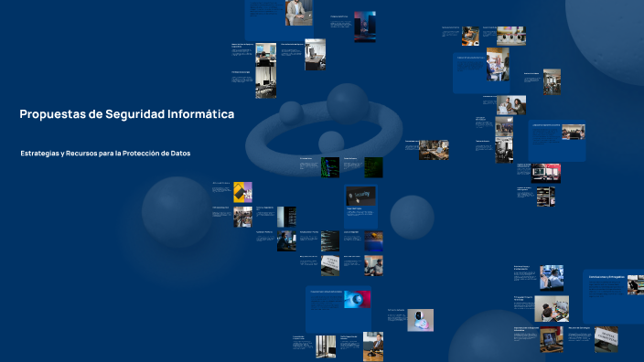Viewport: 644px width, 362px height.
Task: Select subtitle "Estrategias y Recursos para la Protección de Datos"
Action: [105, 153]
